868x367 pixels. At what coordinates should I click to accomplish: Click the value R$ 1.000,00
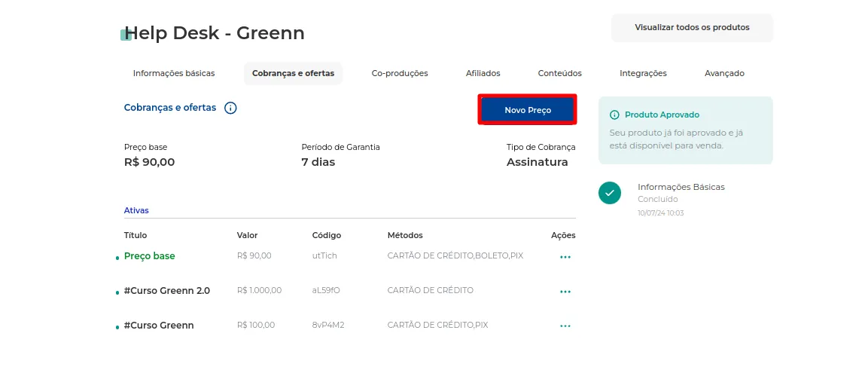click(x=259, y=290)
